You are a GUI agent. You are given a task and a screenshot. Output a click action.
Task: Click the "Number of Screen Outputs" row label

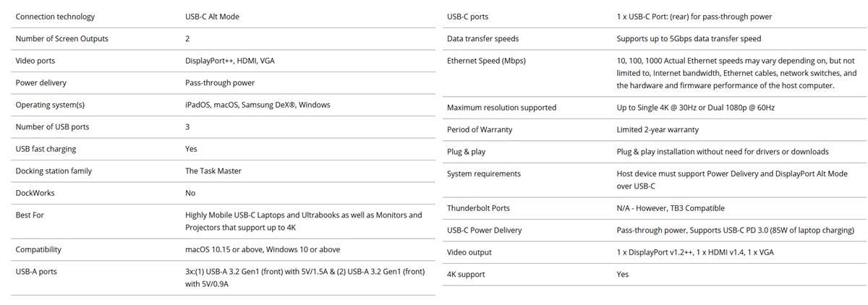pos(61,39)
